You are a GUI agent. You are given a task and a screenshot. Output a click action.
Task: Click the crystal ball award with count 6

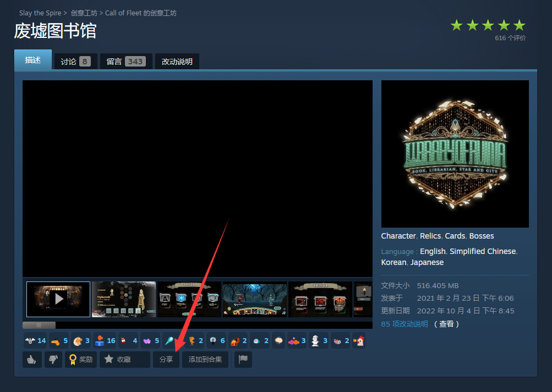click(x=216, y=340)
